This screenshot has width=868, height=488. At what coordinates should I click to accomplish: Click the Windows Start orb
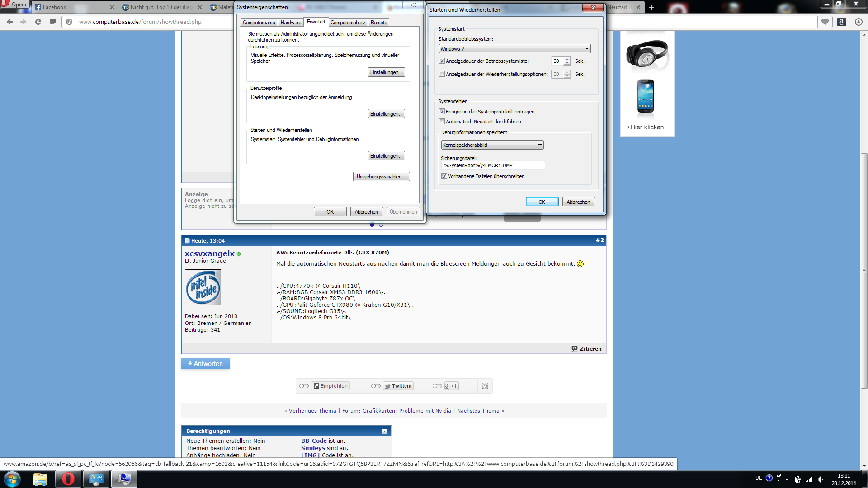point(12,479)
